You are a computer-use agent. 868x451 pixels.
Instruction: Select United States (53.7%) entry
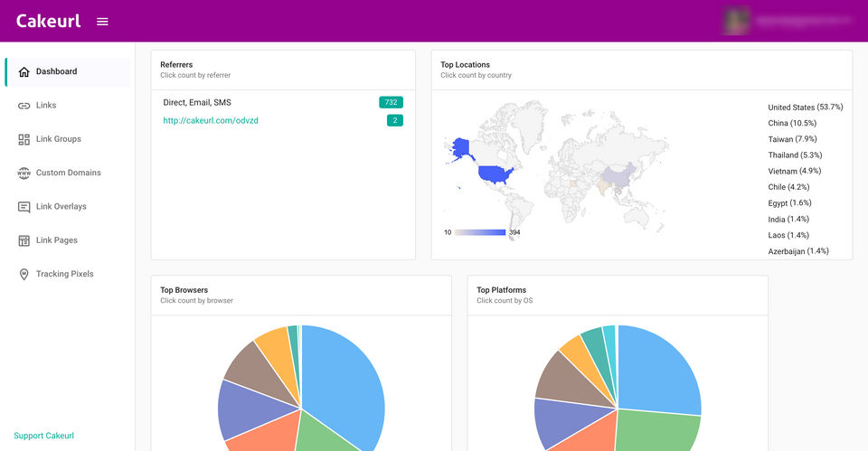805,108
